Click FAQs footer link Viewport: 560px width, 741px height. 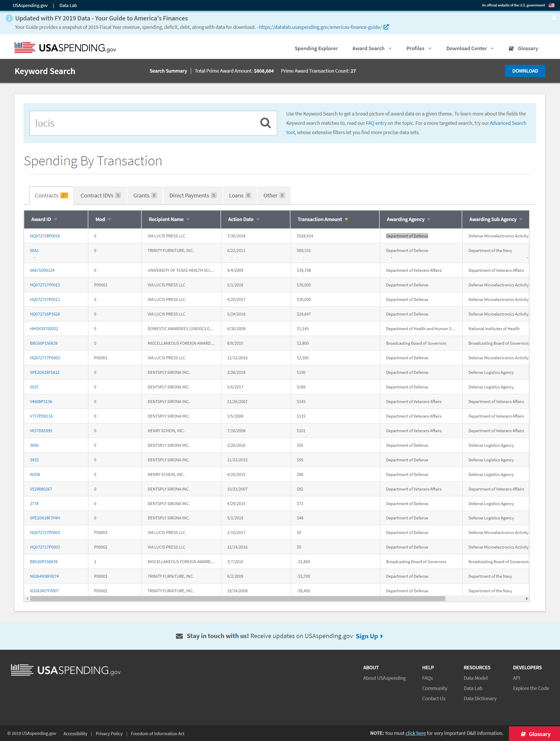(x=427, y=678)
